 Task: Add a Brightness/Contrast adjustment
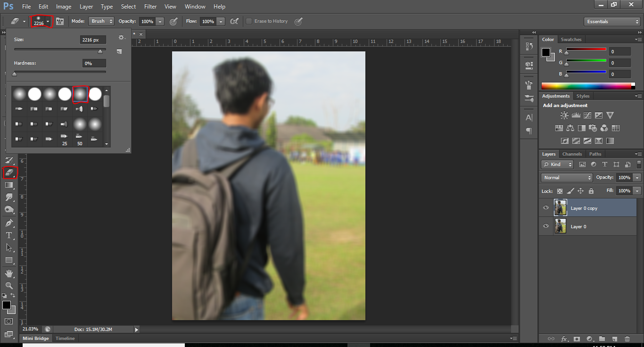pos(564,115)
